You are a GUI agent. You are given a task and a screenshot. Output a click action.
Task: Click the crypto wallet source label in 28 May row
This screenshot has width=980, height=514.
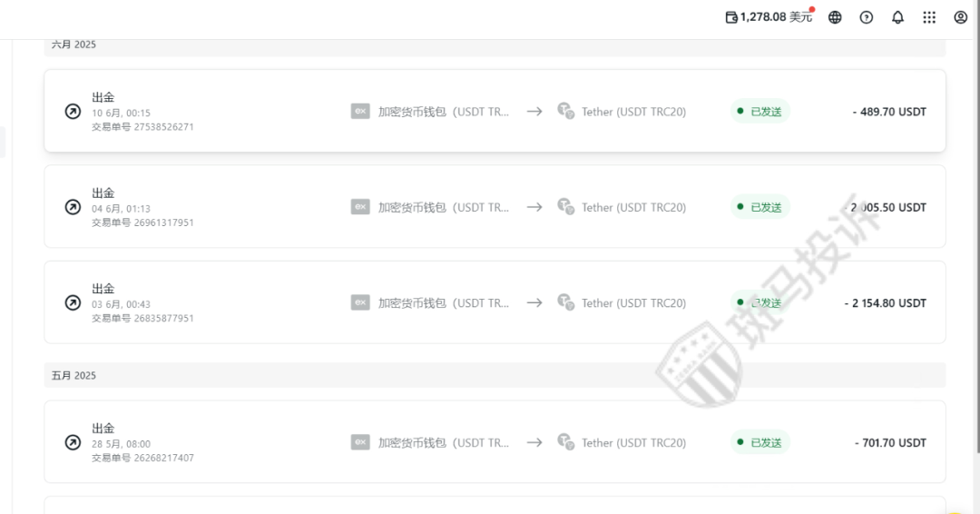tap(443, 443)
